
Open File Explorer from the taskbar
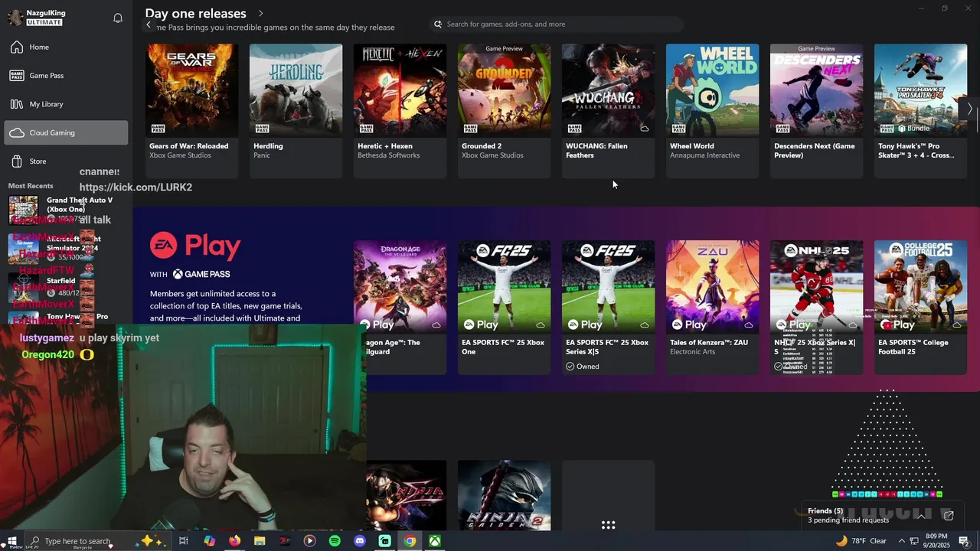(260, 541)
